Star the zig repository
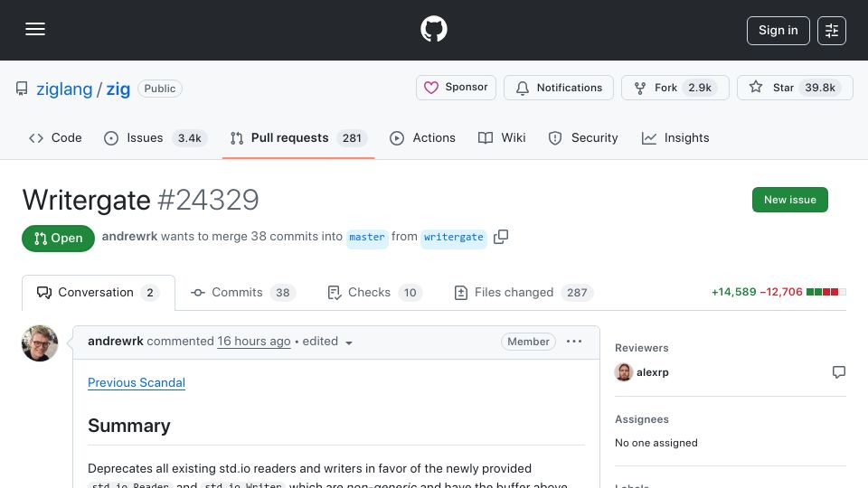868x488 pixels. click(x=795, y=88)
